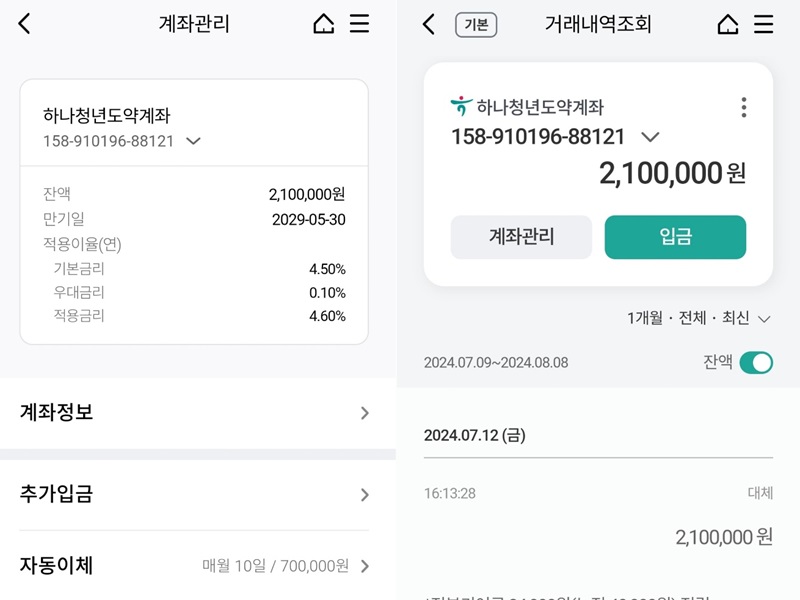Tap the 기본 badge in header
This screenshot has height=600, width=800.
pos(476,24)
